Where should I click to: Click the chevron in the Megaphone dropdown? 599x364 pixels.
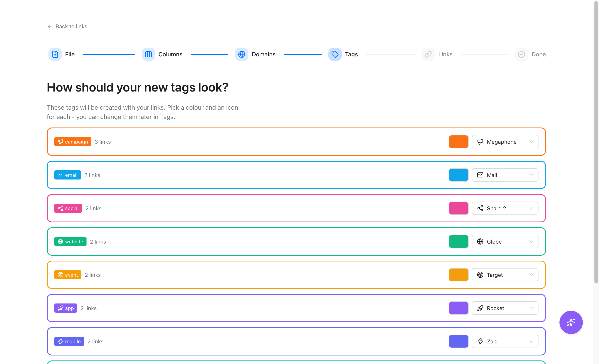click(x=531, y=142)
